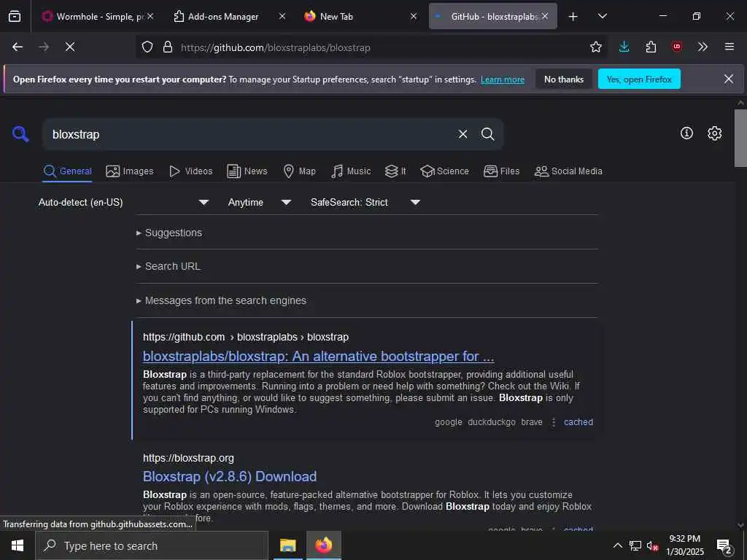The image size is (747, 560).
Task: Switch to Wormhole browser tab
Action: click(x=93, y=17)
